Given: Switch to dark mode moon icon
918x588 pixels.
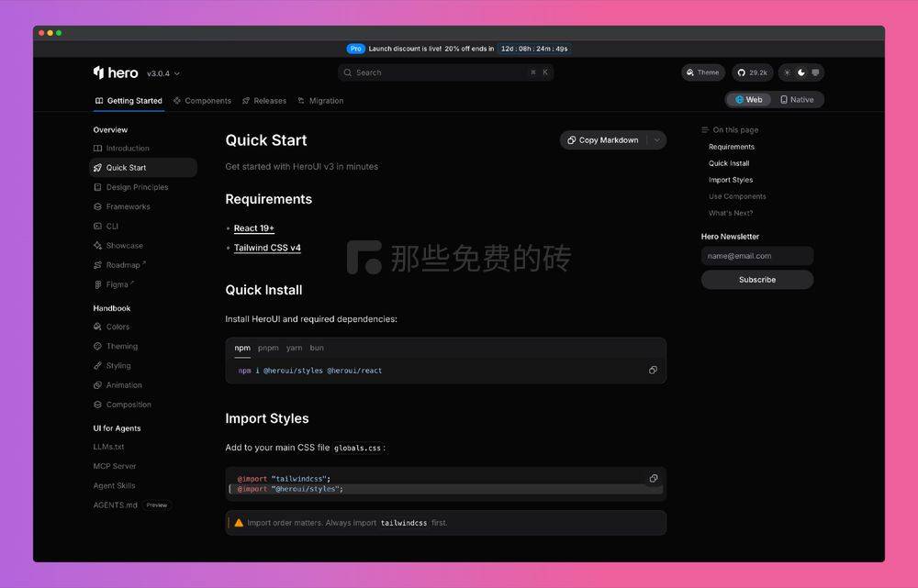Looking at the screenshot, I should tap(800, 72).
